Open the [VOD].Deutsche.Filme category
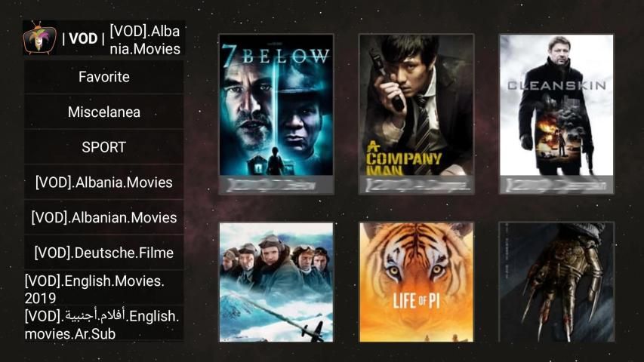The image size is (644, 362). click(104, 253)
